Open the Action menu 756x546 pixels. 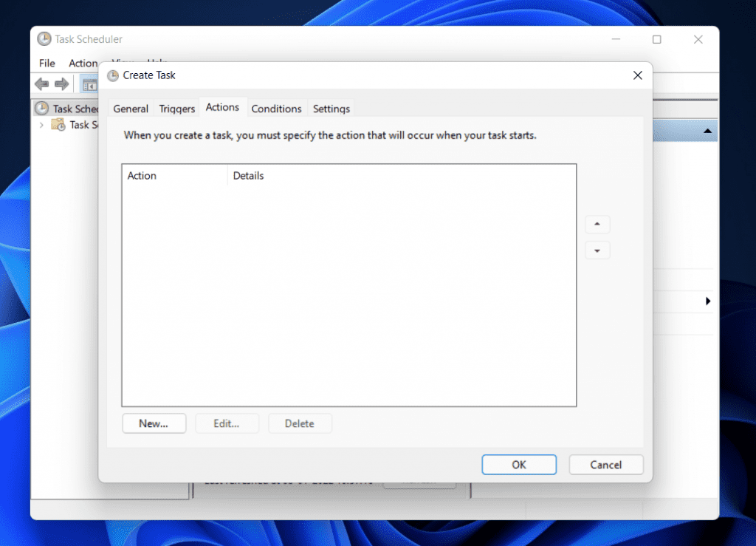point(83,64)
